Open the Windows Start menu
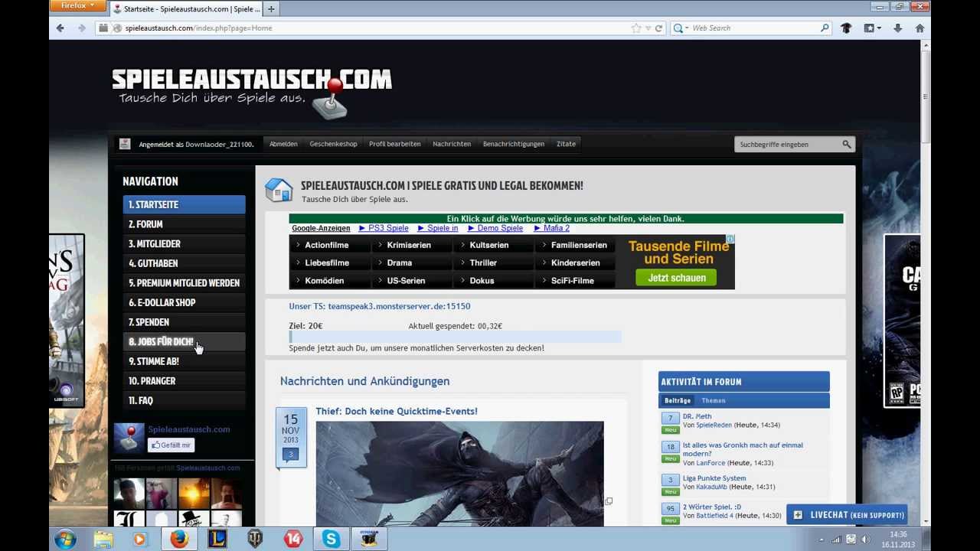The width and height of the screenshot is (980, 551). pos(65,539)
